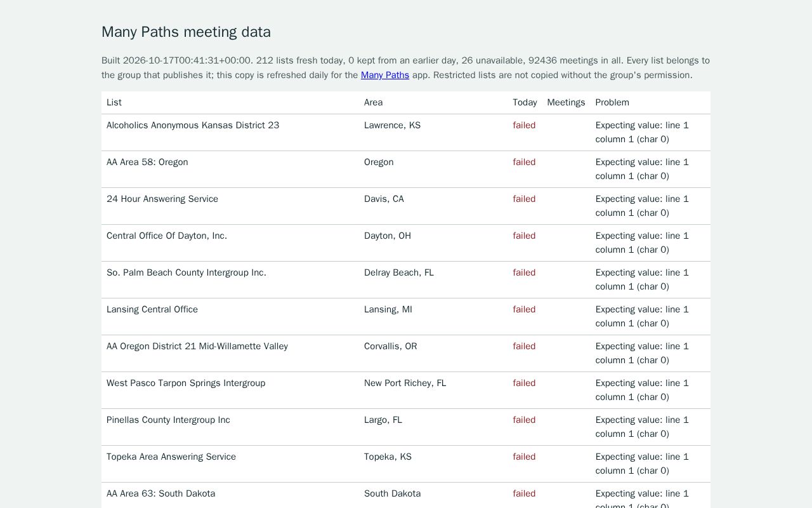Click 'failed' status for 24 Hour Answering Service

coord(524,199)
